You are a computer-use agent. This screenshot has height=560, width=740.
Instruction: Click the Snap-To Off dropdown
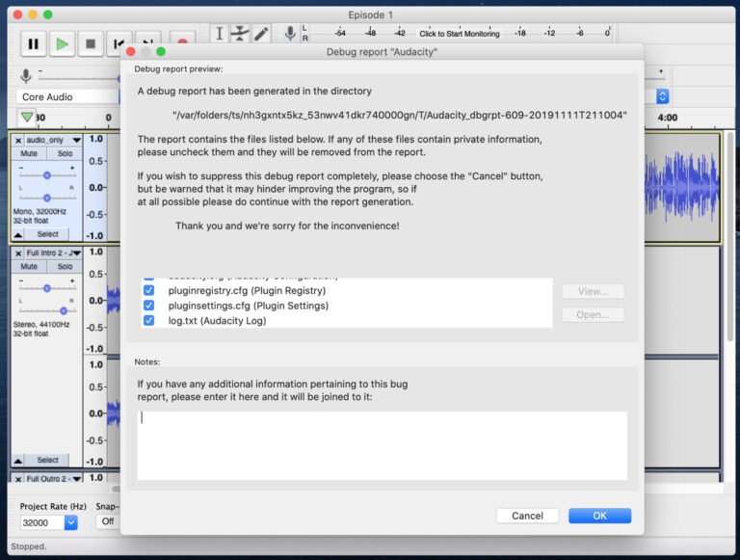108,521
